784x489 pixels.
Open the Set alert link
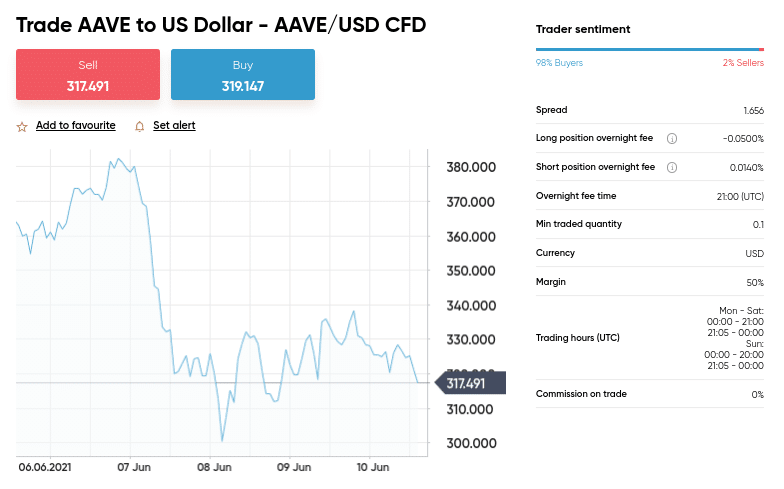tap(174, 126)
